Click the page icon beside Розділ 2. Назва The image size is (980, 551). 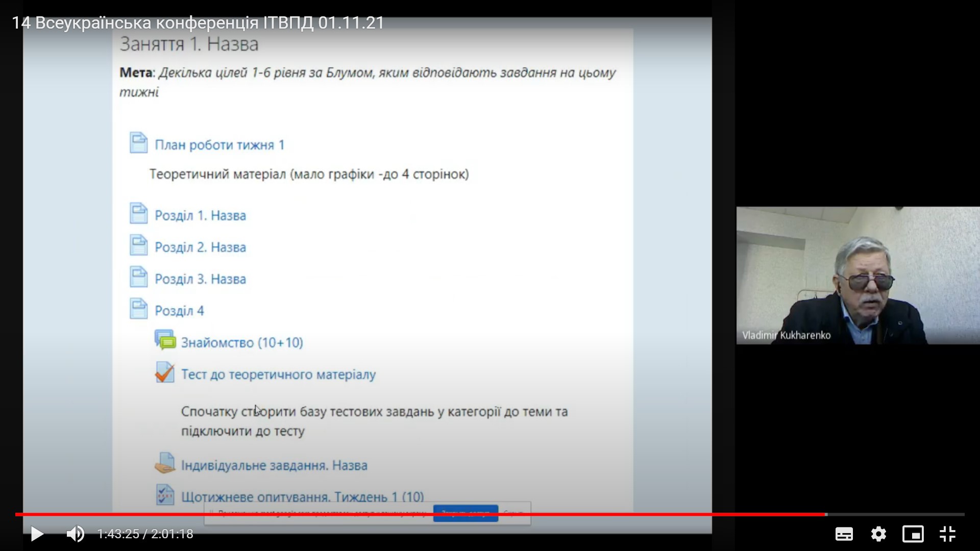(x=138, y=245)
